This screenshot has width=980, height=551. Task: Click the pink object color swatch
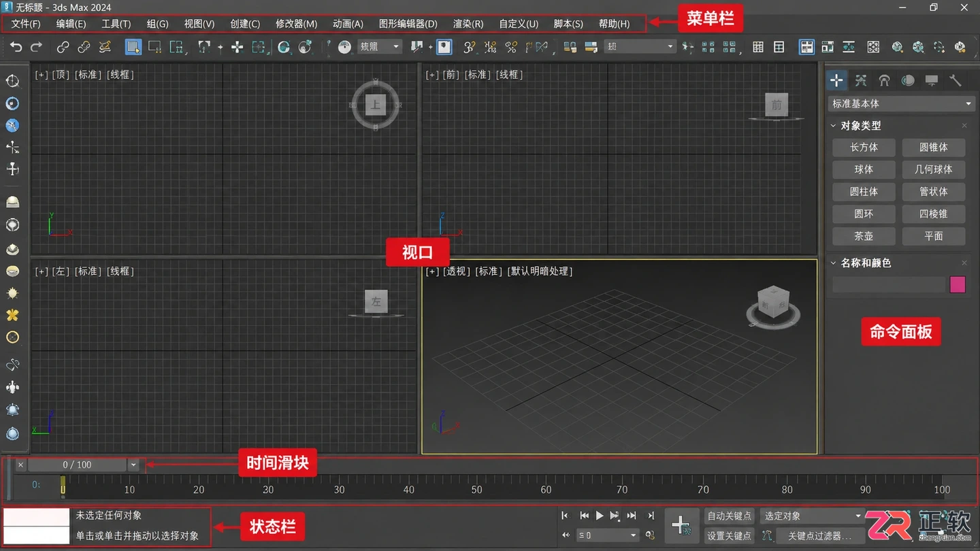click(958, 284)
